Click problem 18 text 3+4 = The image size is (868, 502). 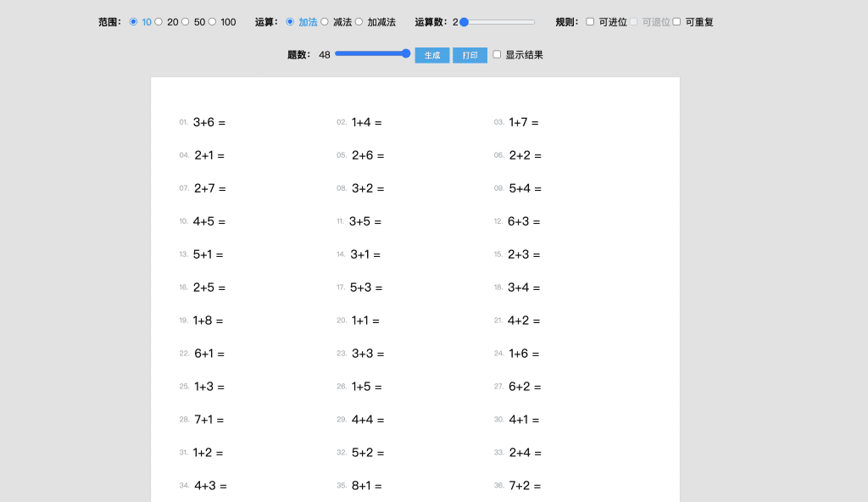pos(524,288)
